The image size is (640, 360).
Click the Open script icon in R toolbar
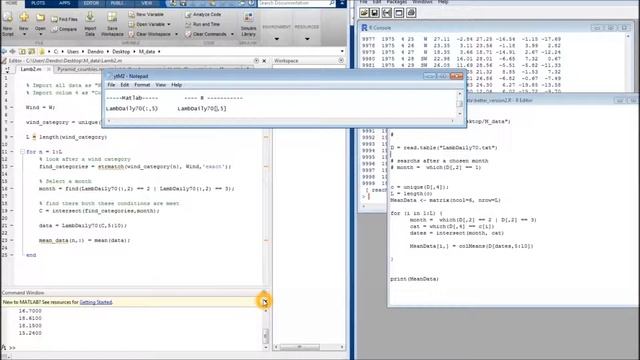[x=364, y=13]
